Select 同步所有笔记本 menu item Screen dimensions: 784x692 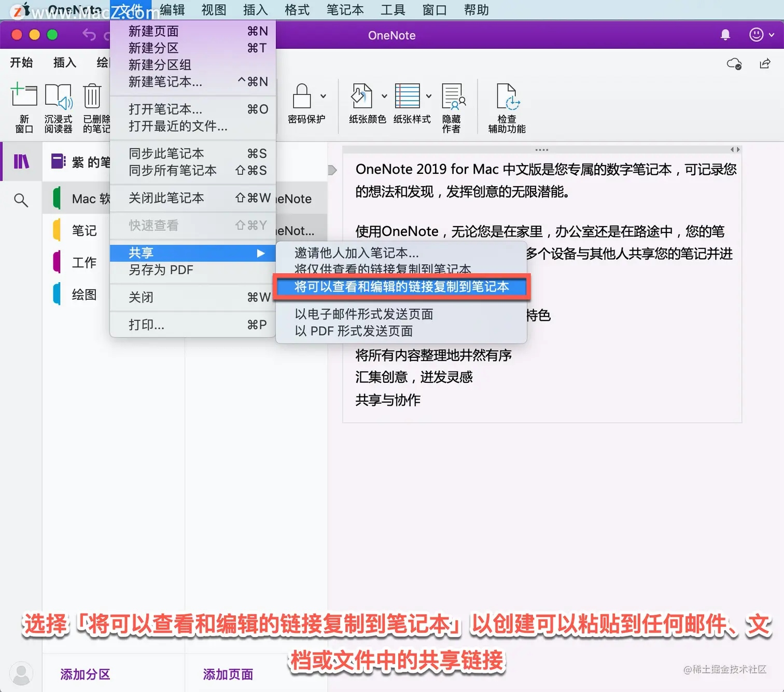coord(192,170)
